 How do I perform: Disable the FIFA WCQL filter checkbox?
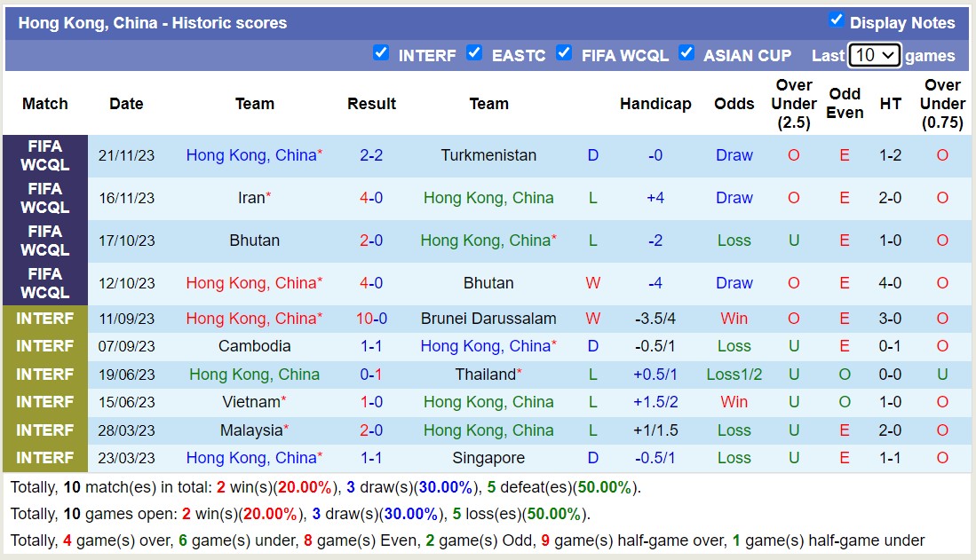[564, 52]
